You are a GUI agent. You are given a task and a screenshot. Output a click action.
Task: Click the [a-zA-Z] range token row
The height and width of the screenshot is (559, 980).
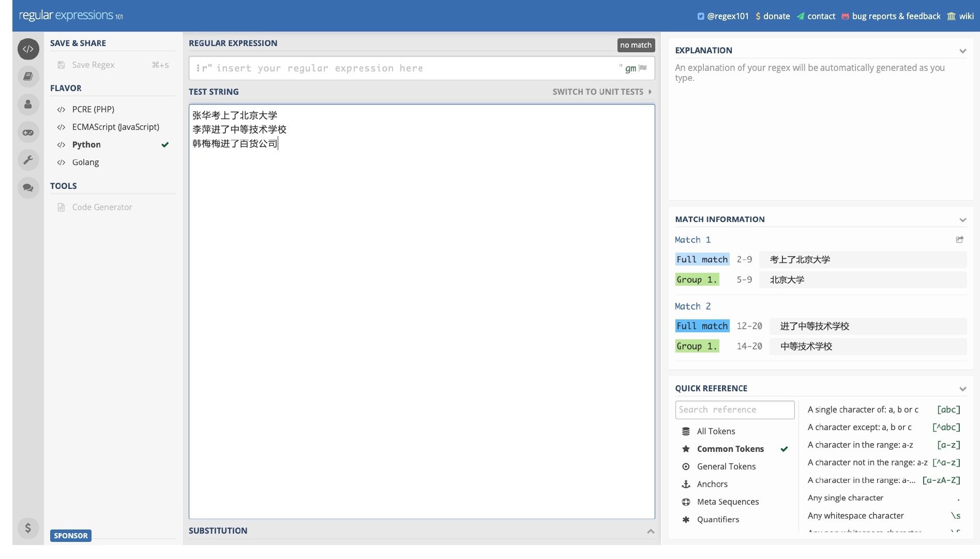tap(884, 480)
